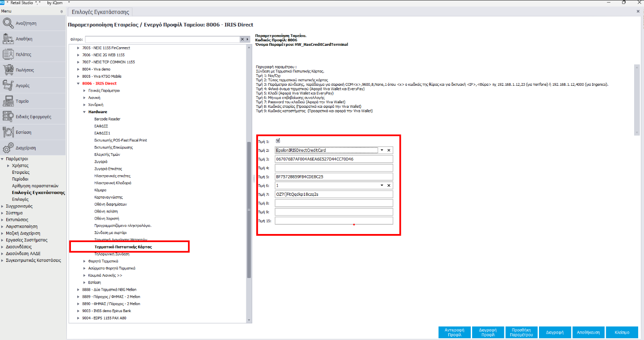Open the Τιμή 2 terminal type dropdown

click(382, 150)
